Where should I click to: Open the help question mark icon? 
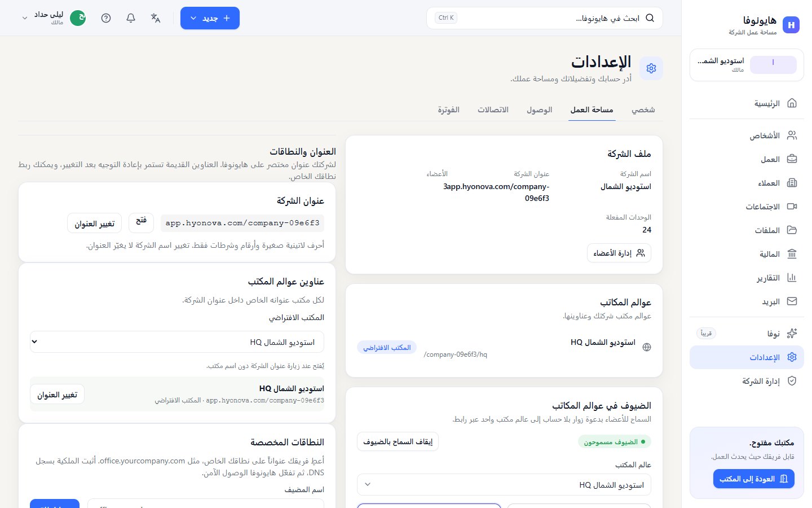point(106,18)
